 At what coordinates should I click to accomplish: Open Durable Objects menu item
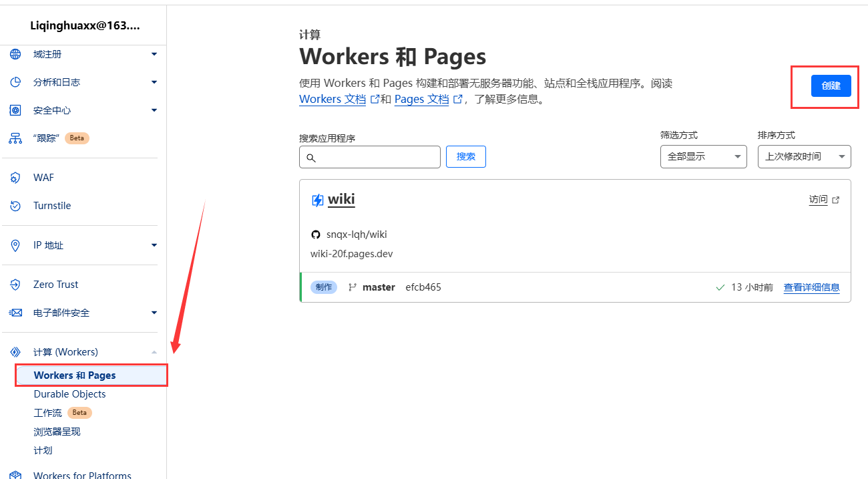(x=69, y=394)
